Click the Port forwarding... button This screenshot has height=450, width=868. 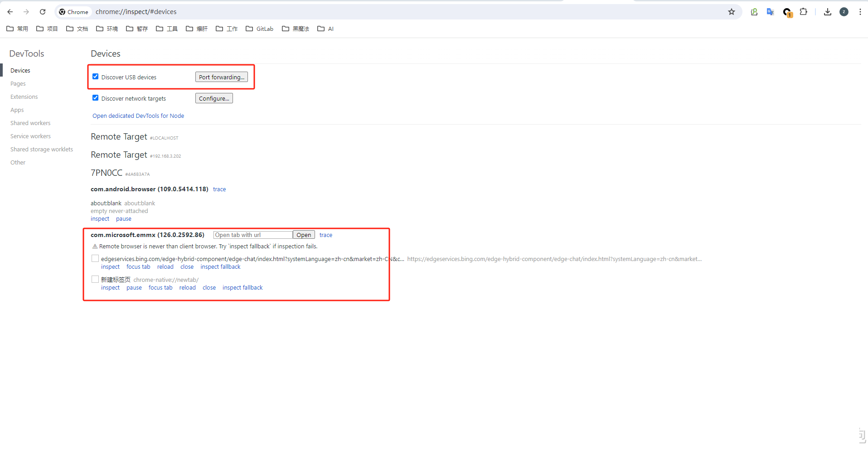(221, 77)
